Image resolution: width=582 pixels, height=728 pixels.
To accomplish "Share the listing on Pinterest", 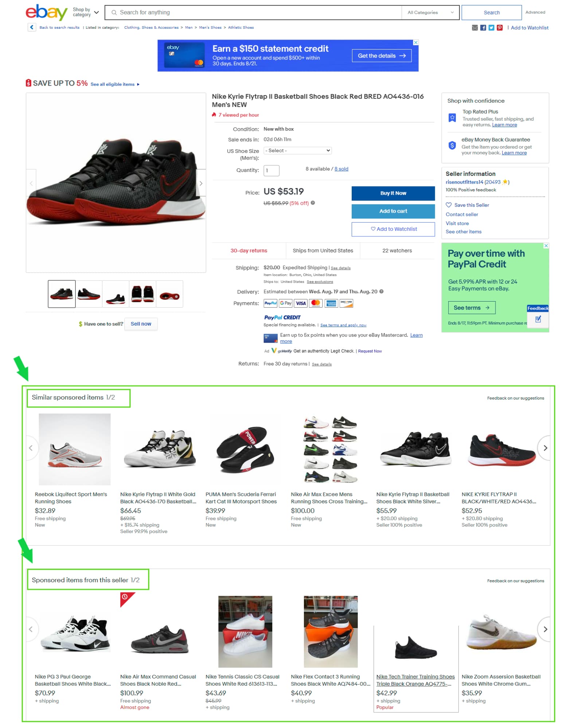I will tap(500, 28).
